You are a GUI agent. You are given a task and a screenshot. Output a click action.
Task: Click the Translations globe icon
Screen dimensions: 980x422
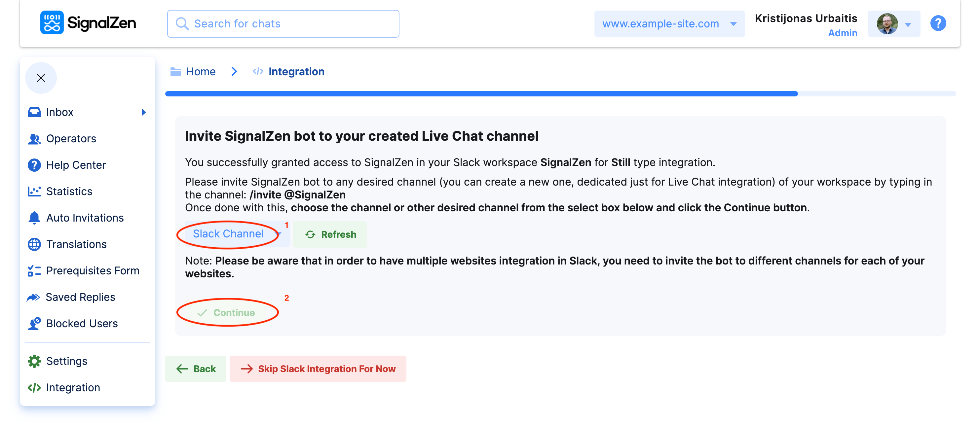34,244
